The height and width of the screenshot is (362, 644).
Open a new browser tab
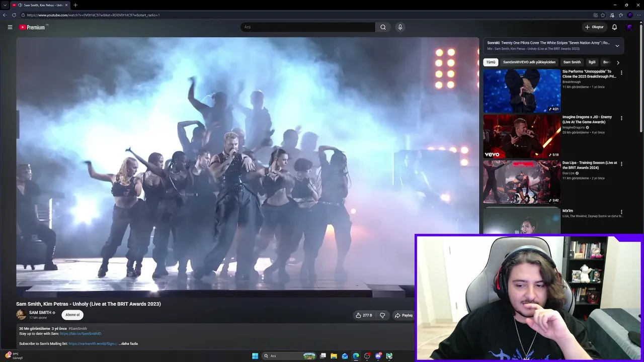click(x=75, y=5)
